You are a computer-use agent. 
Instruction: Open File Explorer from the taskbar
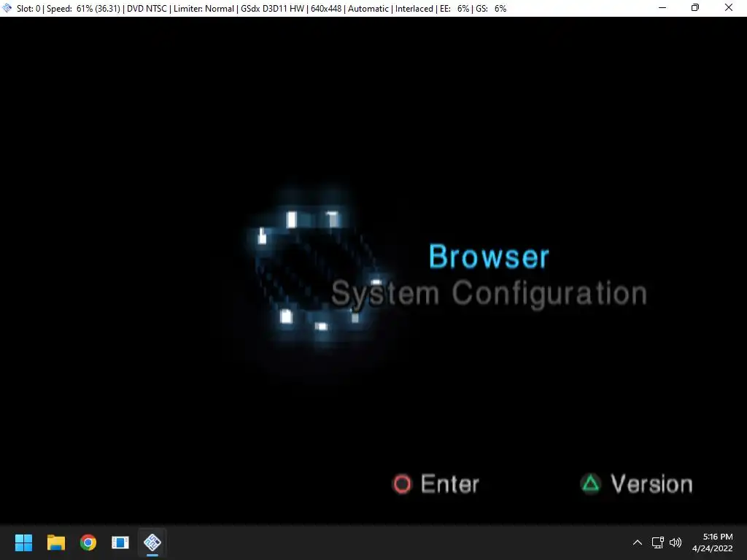pos(56,542)
